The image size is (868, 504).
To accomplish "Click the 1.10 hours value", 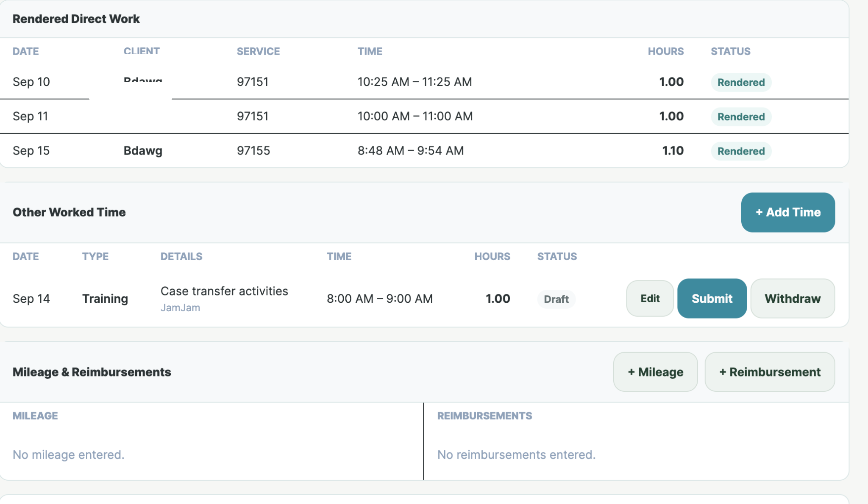I will pyautogui.click(x=673, y=150).
